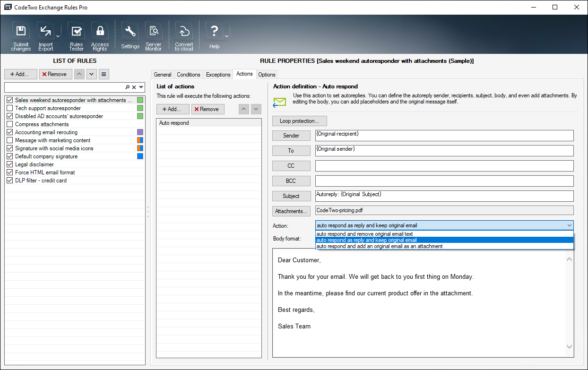Collapse the Action combo box dropdown

[569, 225]
